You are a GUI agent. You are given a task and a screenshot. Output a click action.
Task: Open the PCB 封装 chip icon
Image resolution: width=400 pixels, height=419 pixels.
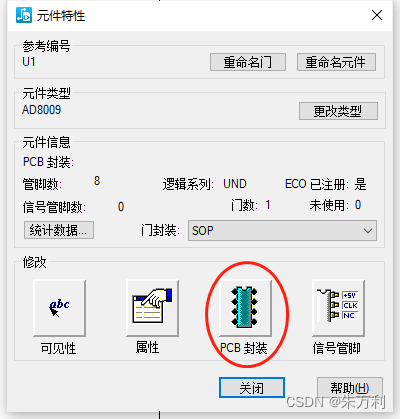point(245,308)
